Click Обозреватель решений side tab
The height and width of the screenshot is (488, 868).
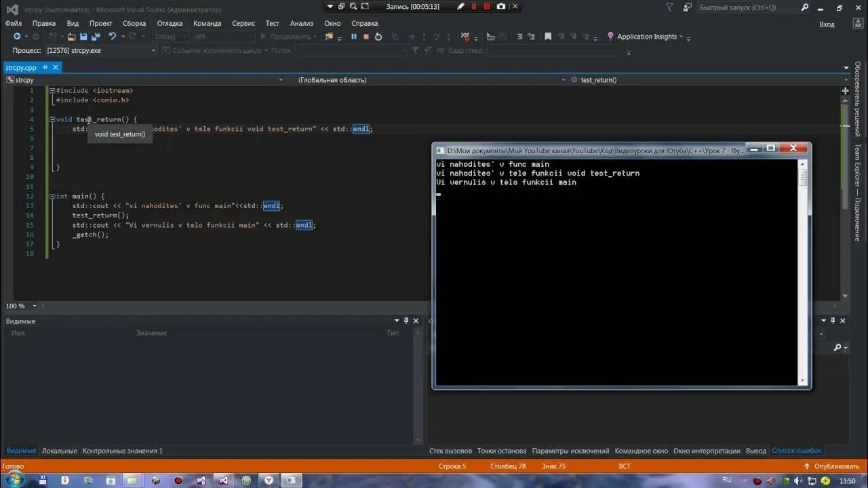pyautogui.click(x=858, y=99)
